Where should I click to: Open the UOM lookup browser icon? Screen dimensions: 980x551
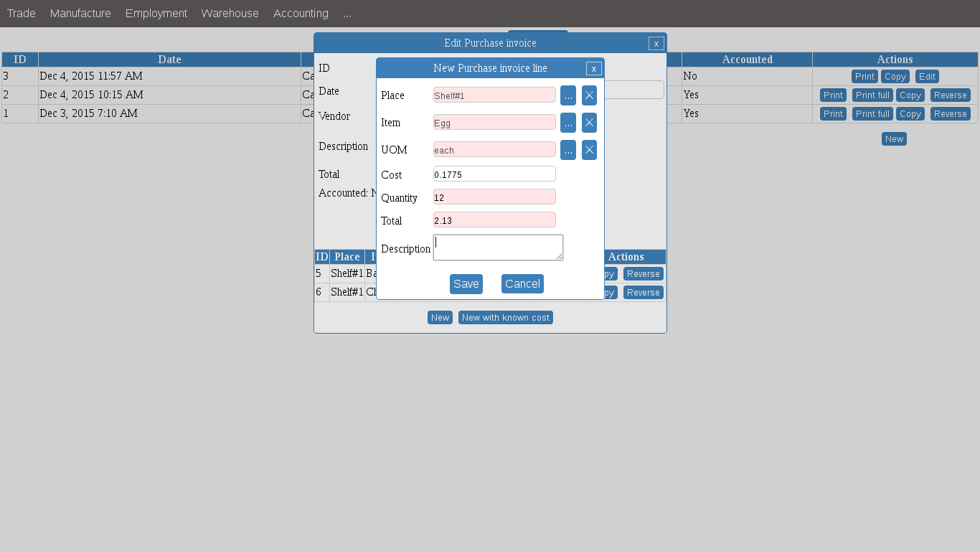(x=567, y=149)
